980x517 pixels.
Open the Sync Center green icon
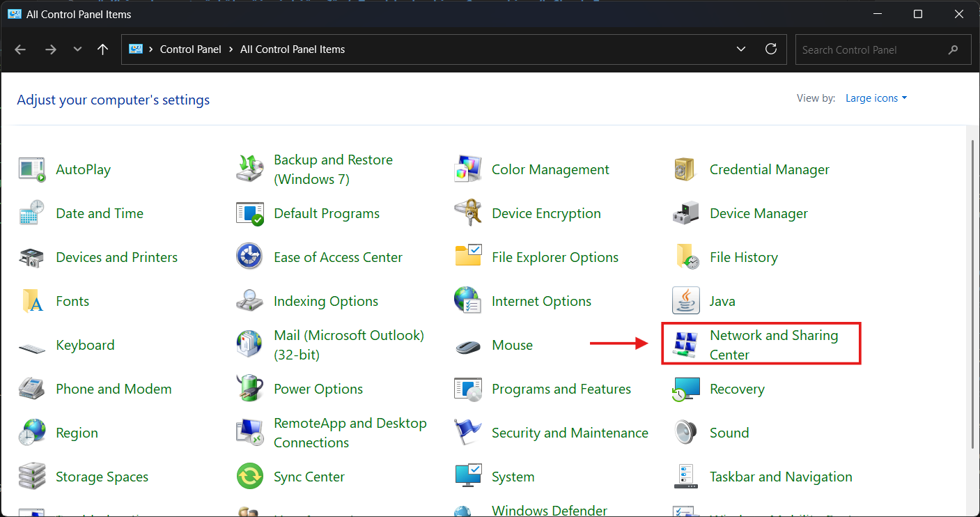click(249, 477)
